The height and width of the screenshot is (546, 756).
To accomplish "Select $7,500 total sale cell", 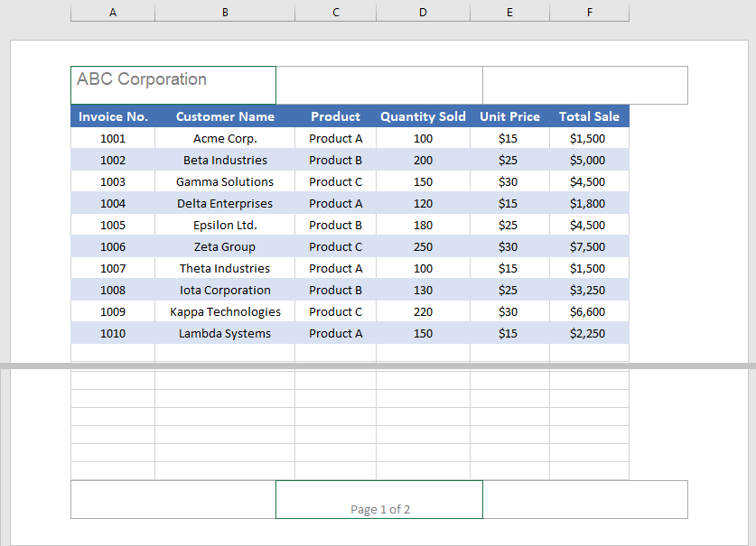I will coord(589,246).
